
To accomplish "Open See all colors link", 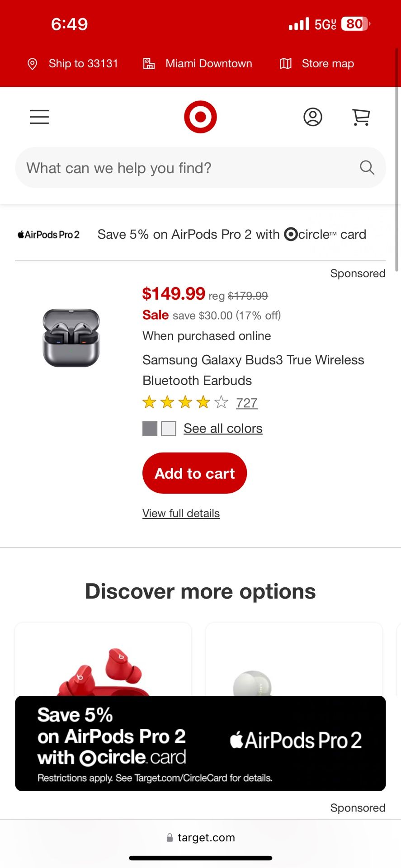I will 223,428.
